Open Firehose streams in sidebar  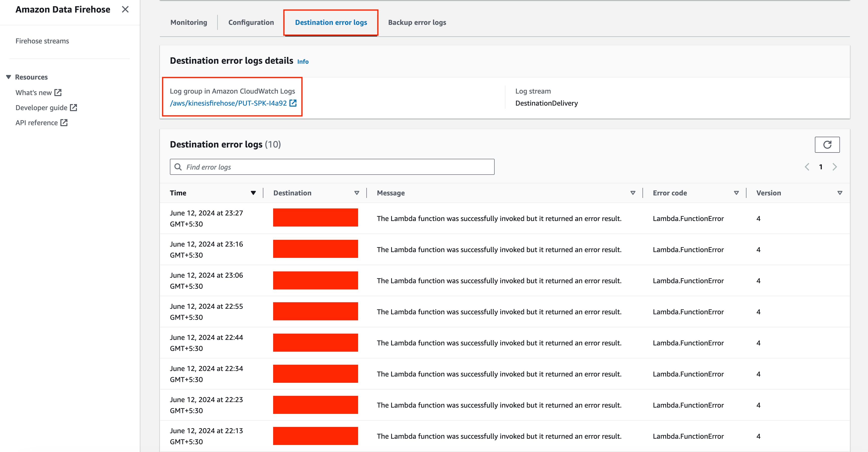[42, 41]
